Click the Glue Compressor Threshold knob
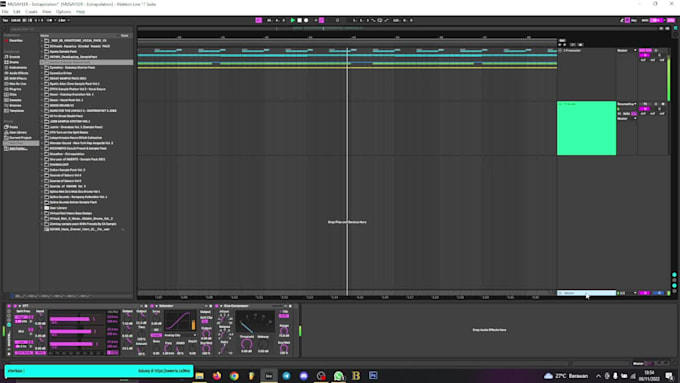The image size is (680, 383). pyautogui.click(x=246, y=344)
